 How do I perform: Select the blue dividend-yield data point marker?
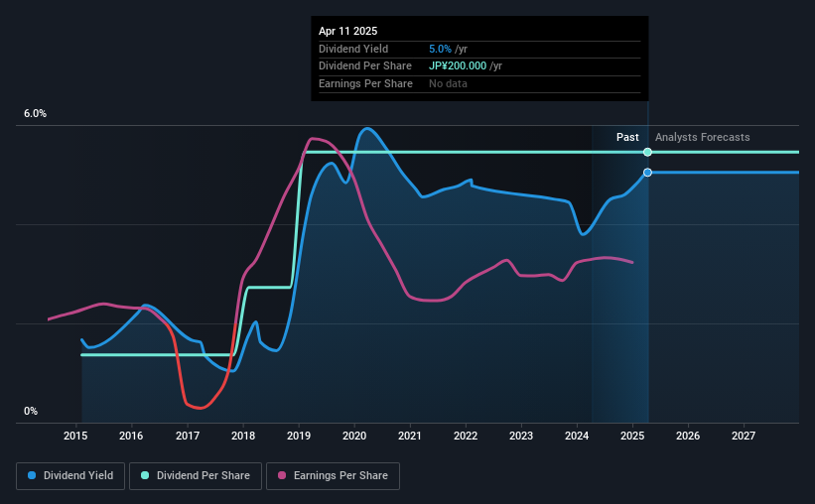coord(647,173)
